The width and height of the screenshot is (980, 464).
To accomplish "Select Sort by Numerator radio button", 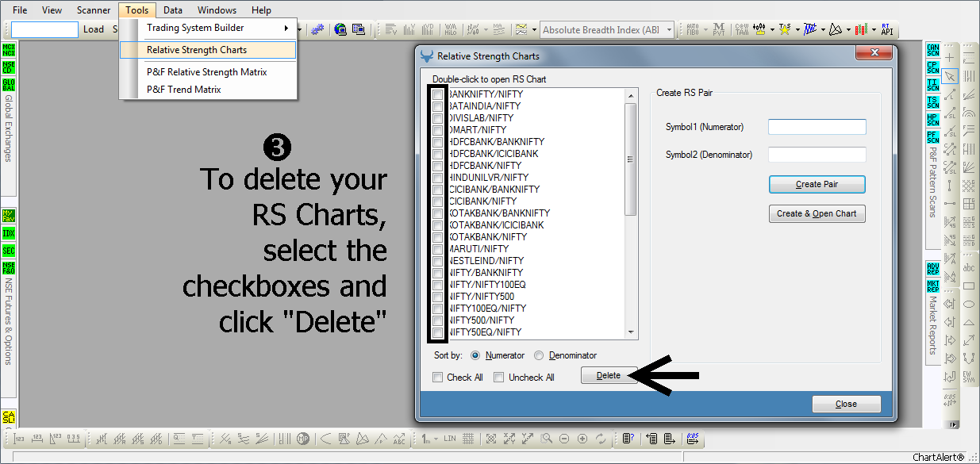I will 476,355.
